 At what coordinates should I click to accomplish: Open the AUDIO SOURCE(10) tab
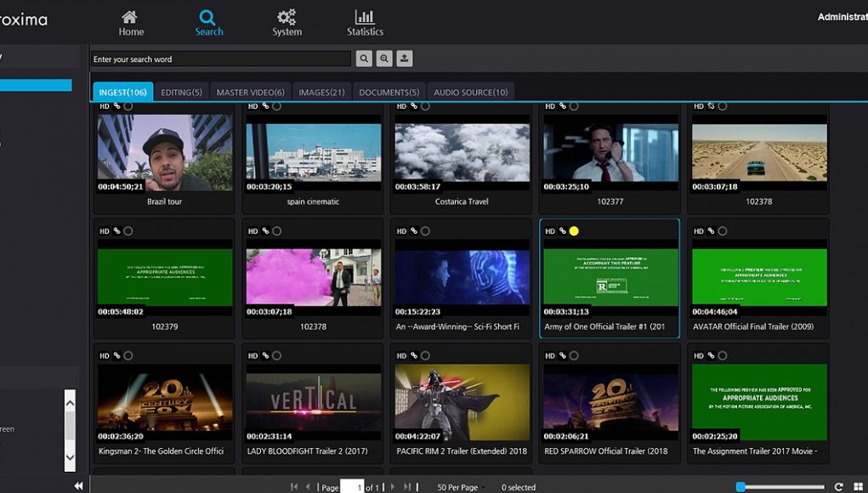point(470,92)
